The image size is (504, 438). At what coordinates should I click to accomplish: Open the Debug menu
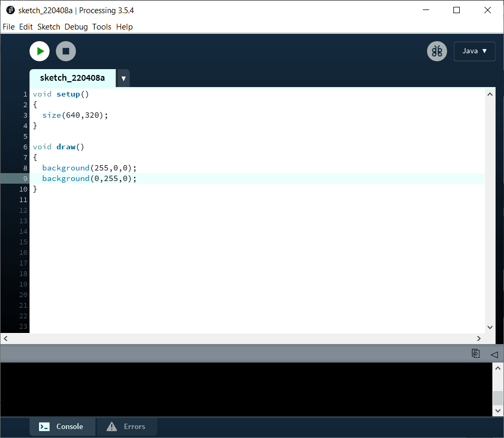(x=76, y=27)
